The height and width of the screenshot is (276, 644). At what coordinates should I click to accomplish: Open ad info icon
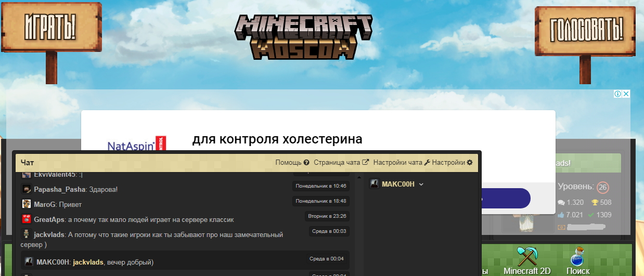pos(617,94)
